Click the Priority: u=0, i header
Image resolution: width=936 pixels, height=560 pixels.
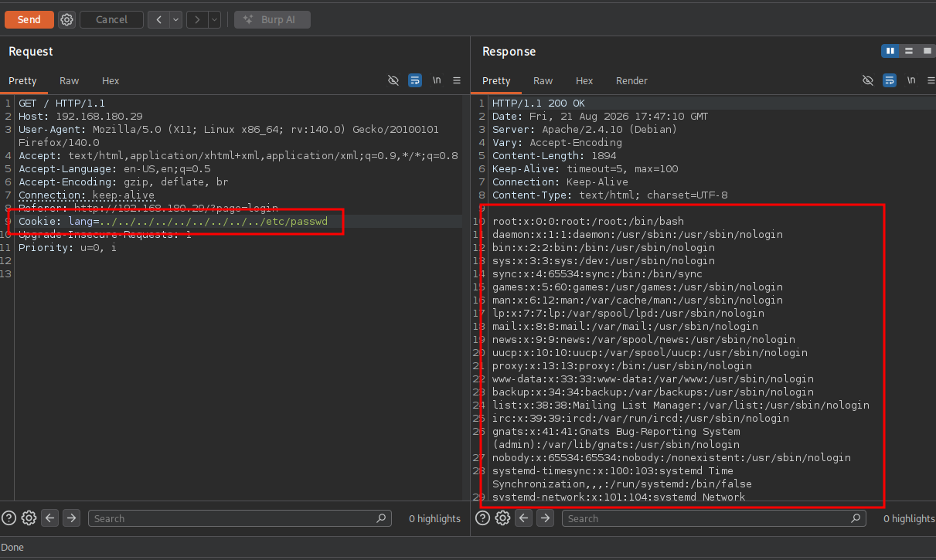[x=68, y=248]
